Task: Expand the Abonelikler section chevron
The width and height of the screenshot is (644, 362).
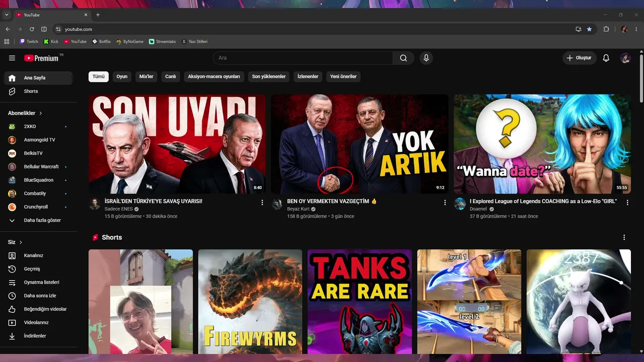Action: click(x=41, y=113)
